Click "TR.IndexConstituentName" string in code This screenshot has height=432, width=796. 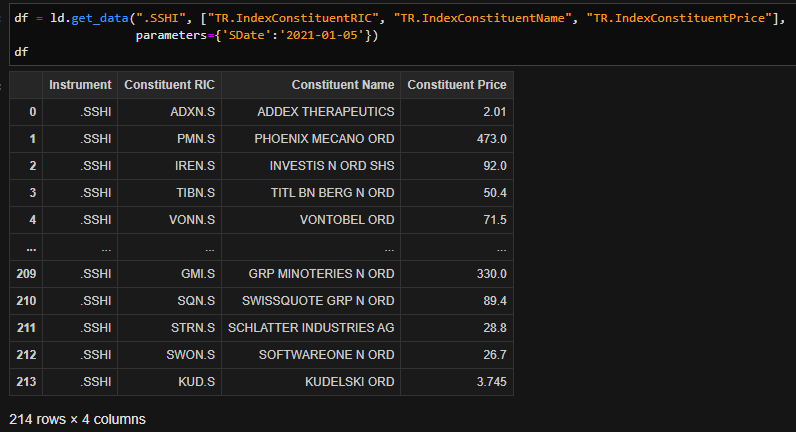point(482,18)
